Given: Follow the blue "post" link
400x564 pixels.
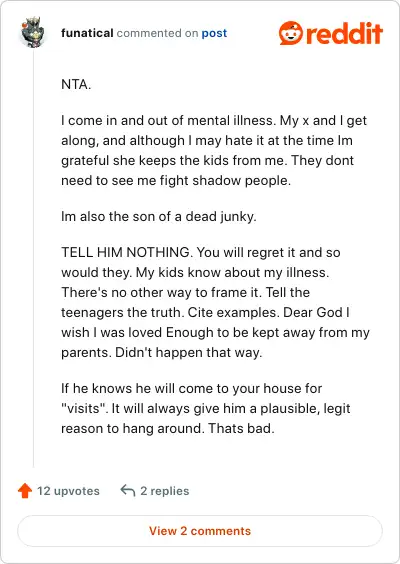Looking at the screenshot, I should tap(214, 33).
